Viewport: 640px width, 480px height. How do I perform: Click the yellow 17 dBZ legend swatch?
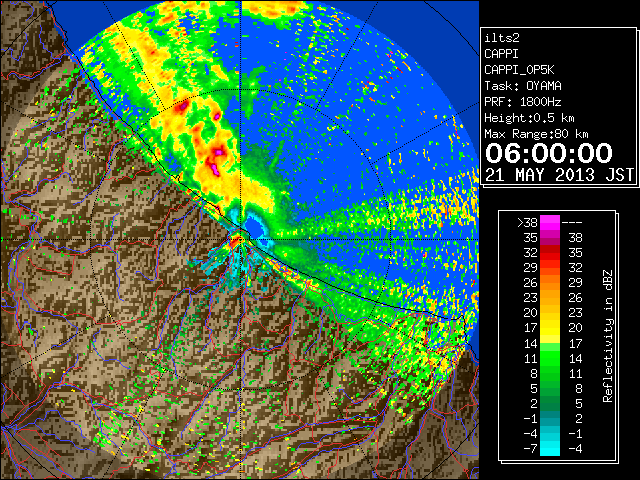click(x=550, y=328)
